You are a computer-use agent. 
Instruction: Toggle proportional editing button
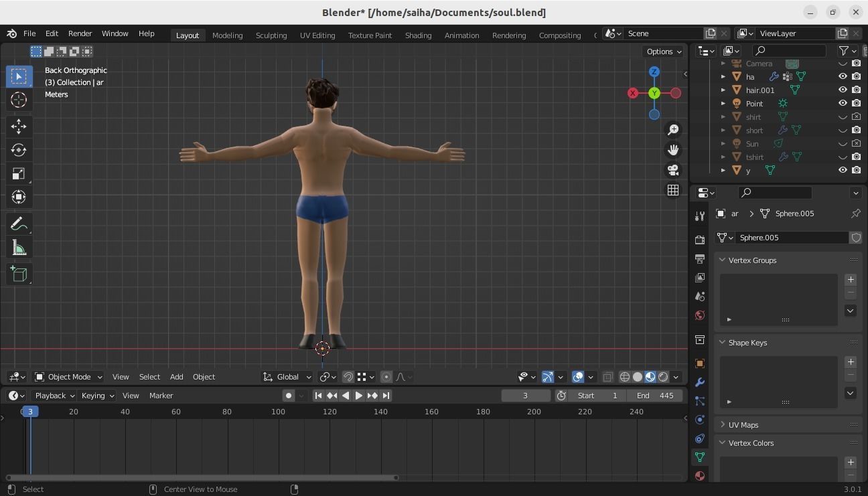point(386,377)
